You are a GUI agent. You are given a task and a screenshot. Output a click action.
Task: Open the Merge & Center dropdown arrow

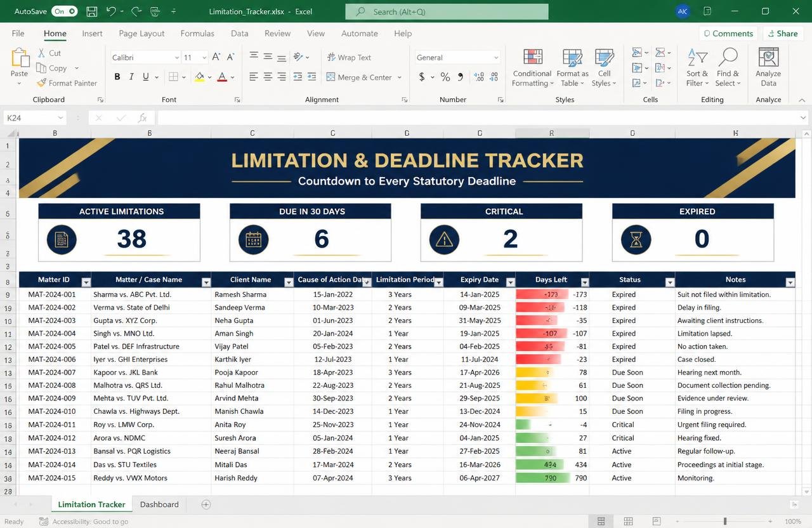pos(400,77)
